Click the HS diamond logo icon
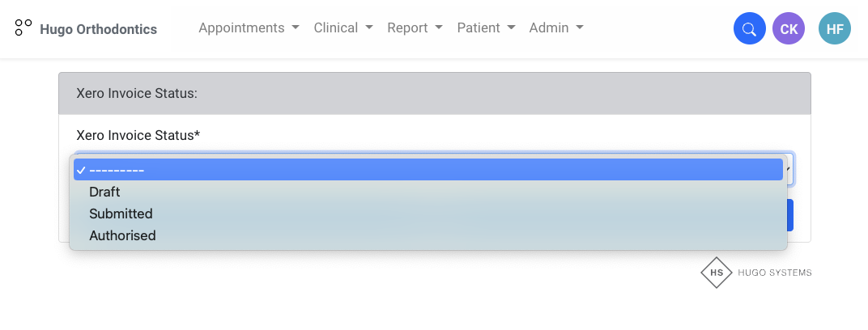Image resolution: width=868 pixels, height=330 pixels. (717, 273)
